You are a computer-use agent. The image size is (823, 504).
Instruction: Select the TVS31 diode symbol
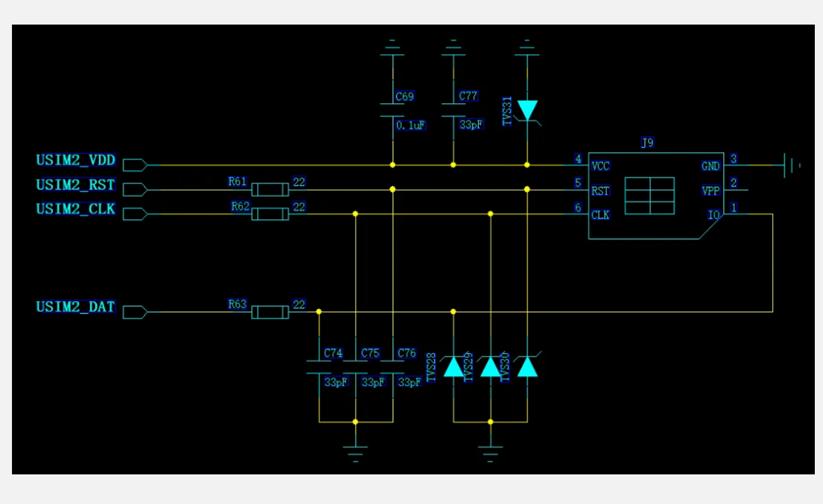(527, 110)
